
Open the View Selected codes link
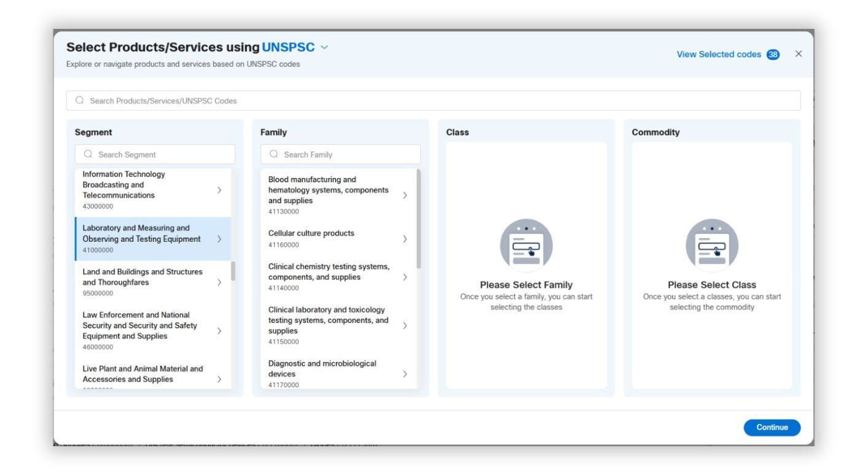(718, 54)
